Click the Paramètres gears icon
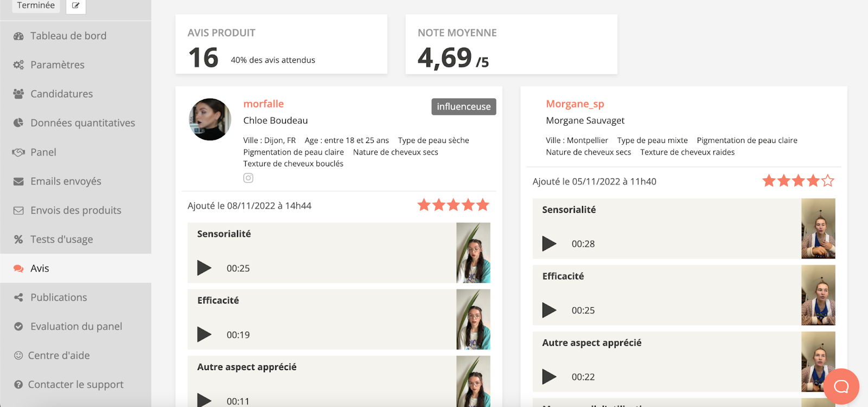This screenshot has width=868, height=407. pyautogui.click(x=18, y=65)
